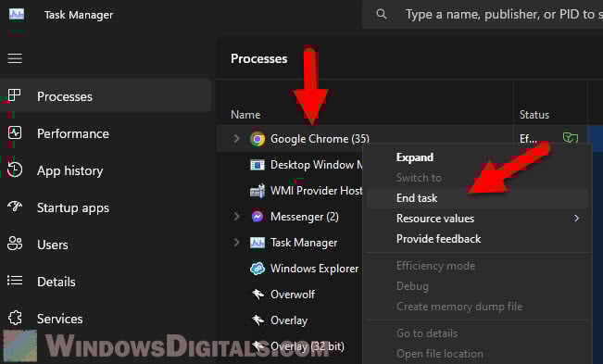Click the search magnifier icon
Image resolution: width=603 pixels, height=364 pixels.
click(382, 14)
